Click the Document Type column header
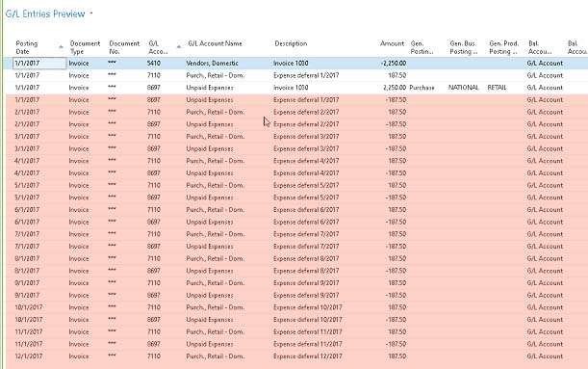 (85, 47)
